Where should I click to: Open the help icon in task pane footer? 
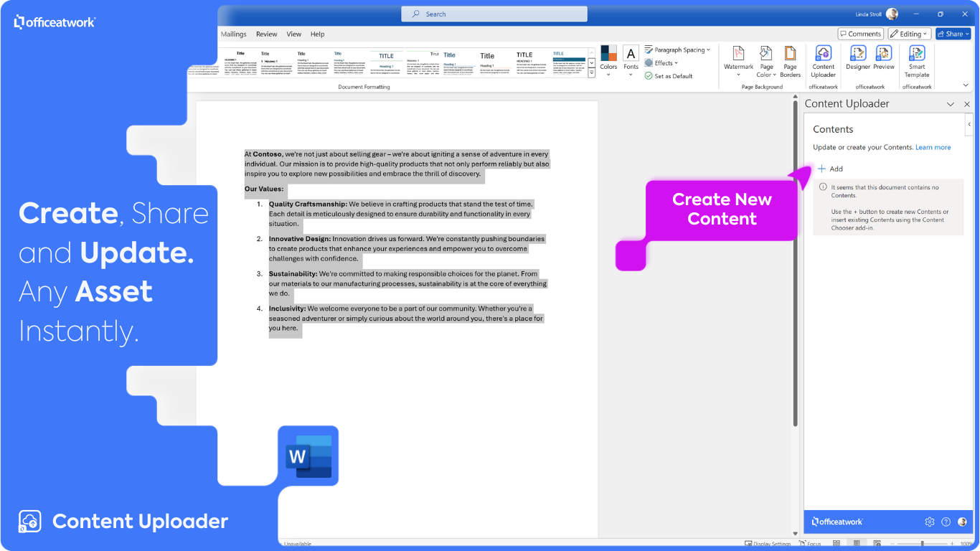click(x=946, y=522)
